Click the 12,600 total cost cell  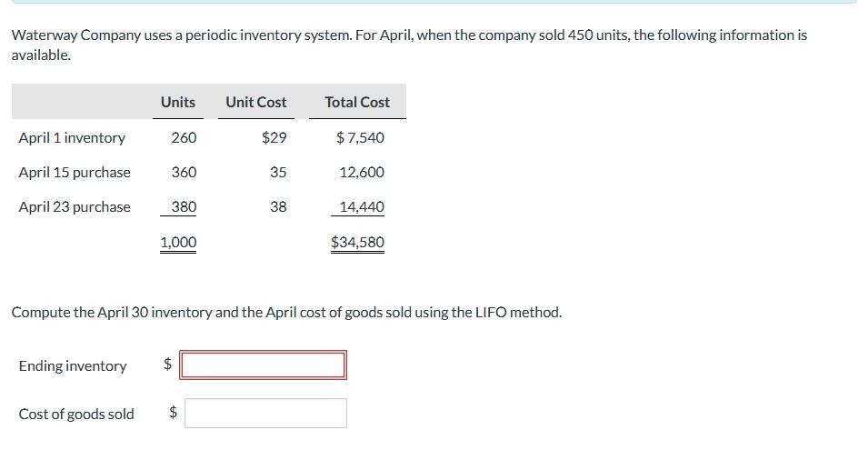pos(361,172)
